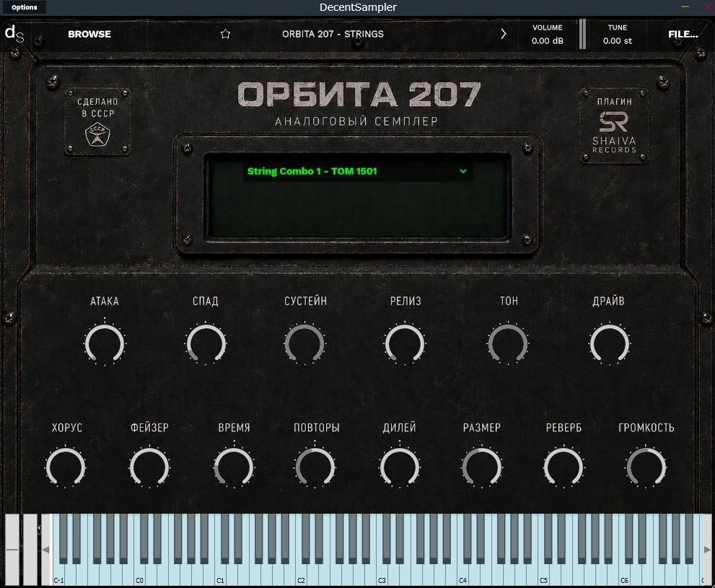Screen dimensions: 715x588
Task: Play the C-1 key on keyboard
Action: 59,574
